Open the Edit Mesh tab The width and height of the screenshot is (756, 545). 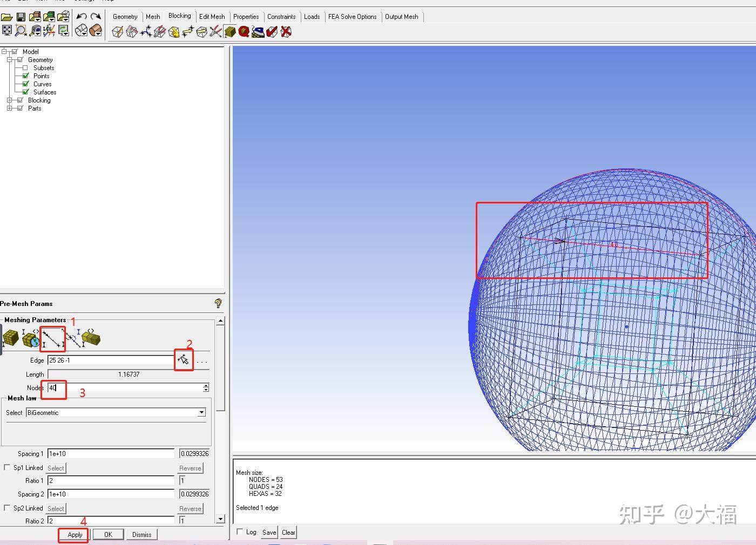212,17
